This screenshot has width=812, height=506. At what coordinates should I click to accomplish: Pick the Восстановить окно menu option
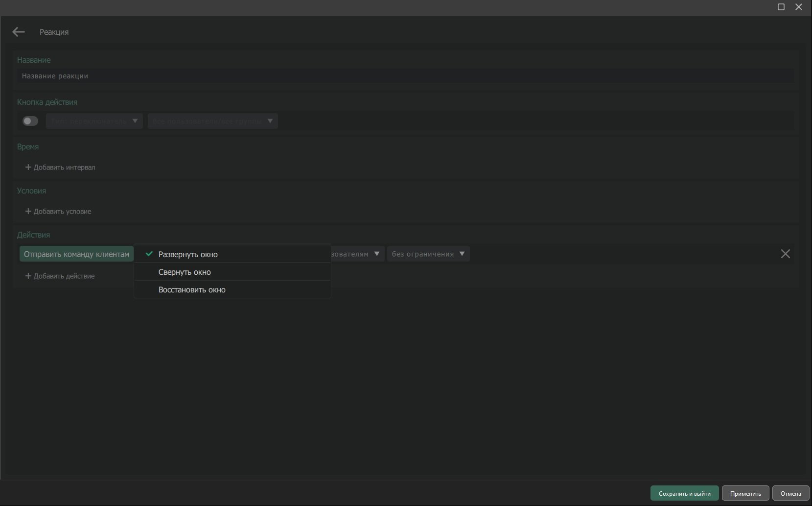(192, 289)
